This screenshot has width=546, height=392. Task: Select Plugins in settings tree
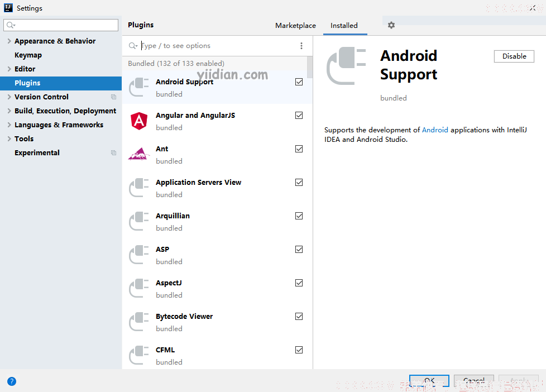61,83
